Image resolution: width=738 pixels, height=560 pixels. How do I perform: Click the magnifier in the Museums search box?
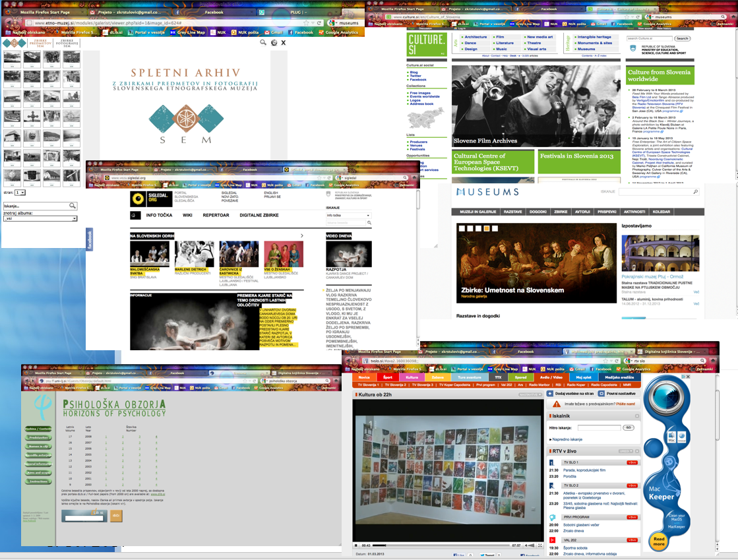[696, 191]
